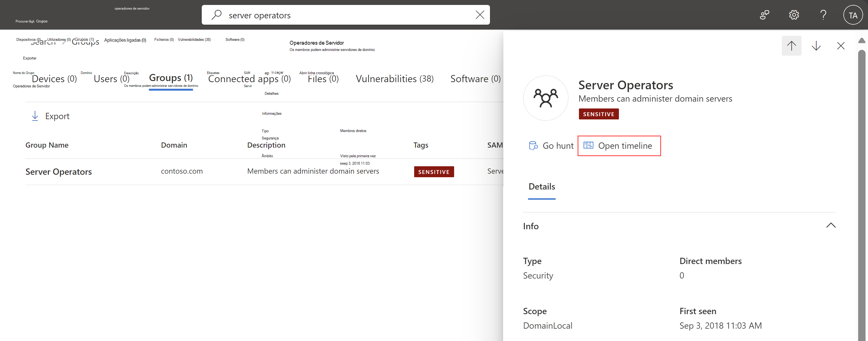The height and width of the screenshot is (341, 868).
Task: Go to next item with down arrow
Action: [x=816, y=45]
